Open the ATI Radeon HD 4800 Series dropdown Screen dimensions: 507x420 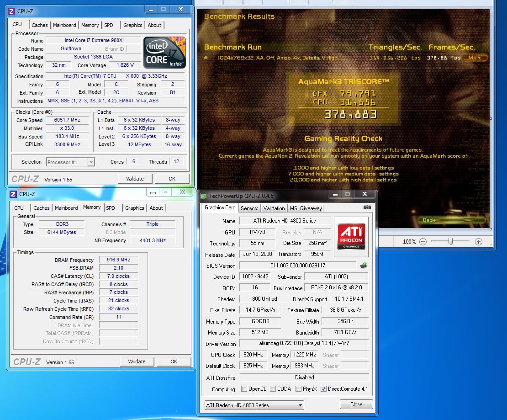click(254, 405)
